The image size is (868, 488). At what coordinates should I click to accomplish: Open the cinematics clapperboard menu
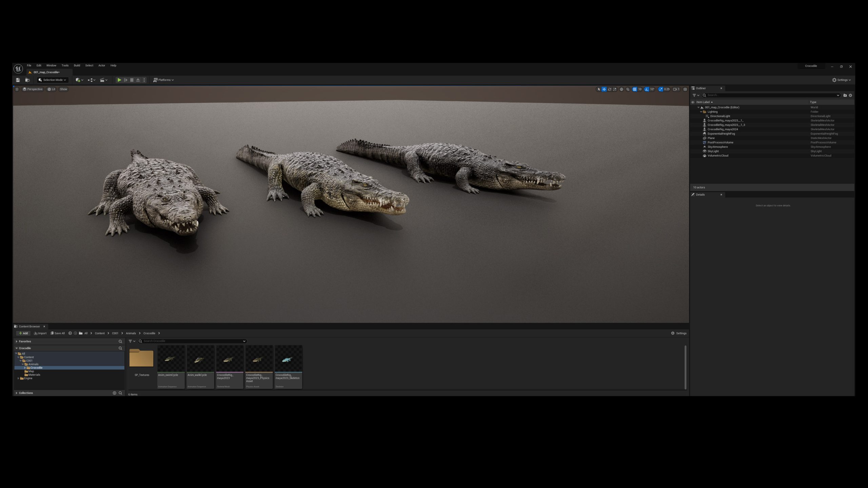(104, 80)
